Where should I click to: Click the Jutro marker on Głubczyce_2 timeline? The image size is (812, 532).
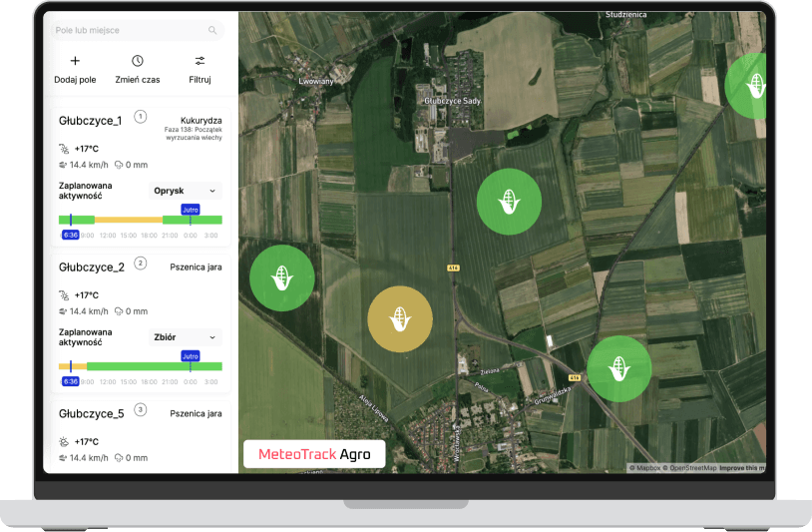click(191, 356)
